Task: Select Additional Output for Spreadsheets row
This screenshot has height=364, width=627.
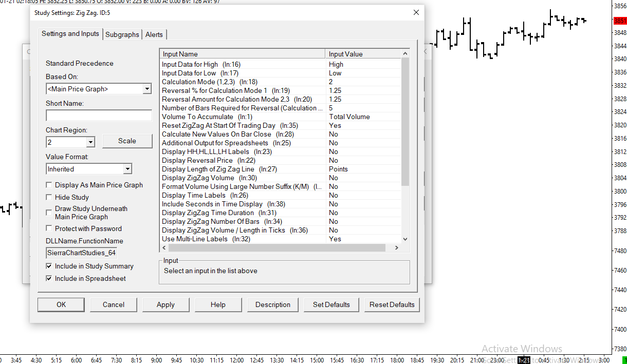Action: point(281,143)
